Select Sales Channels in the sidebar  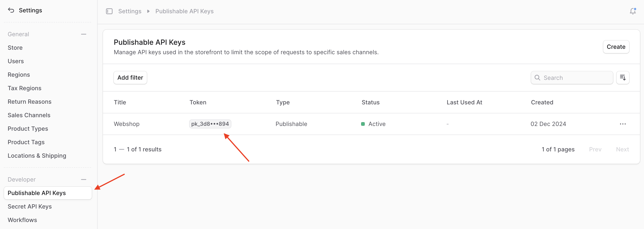(29, 115)
